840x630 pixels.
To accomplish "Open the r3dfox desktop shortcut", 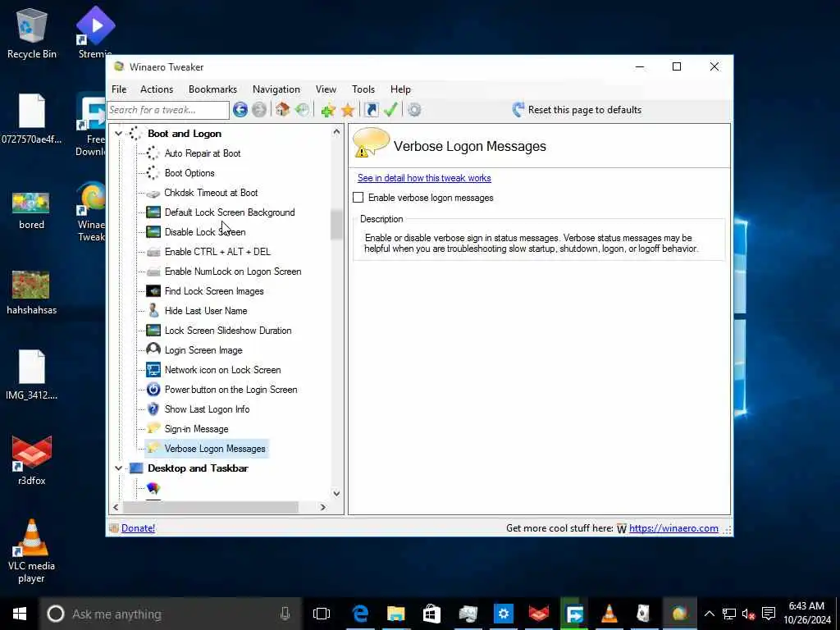I will pos(32,461).
